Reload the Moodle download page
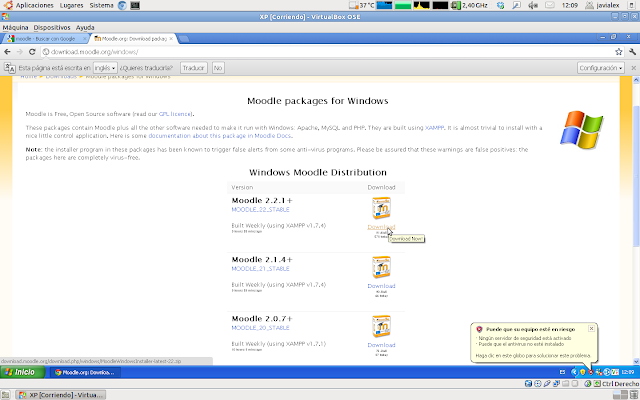Screen dimensions: 640x400 tap(32, 52)
